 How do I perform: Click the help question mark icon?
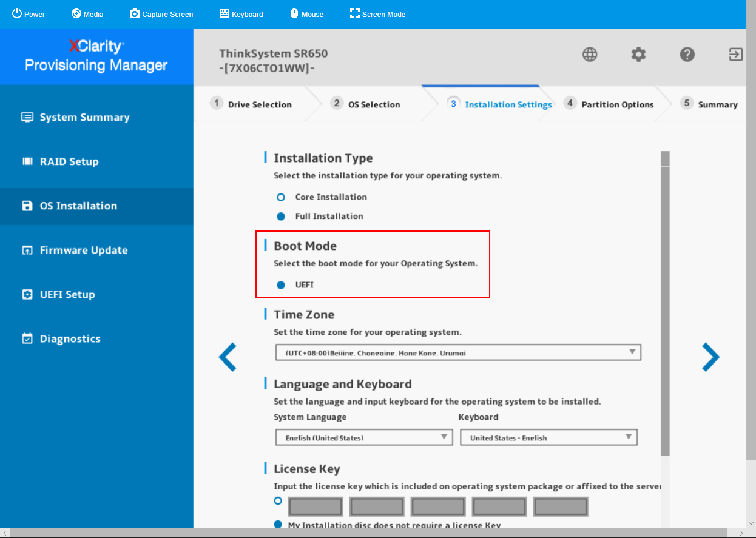687,55
